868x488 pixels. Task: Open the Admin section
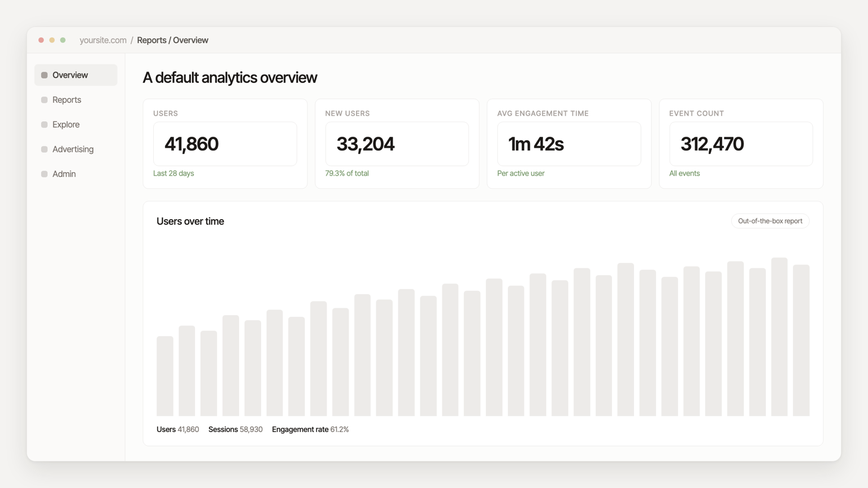point(76,174)
